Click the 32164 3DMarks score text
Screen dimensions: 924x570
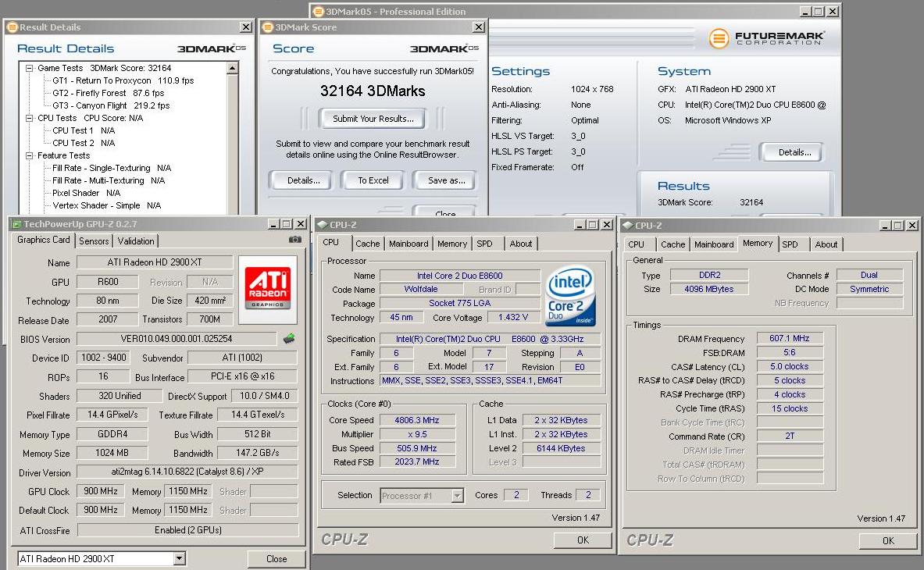coord(373,91)
